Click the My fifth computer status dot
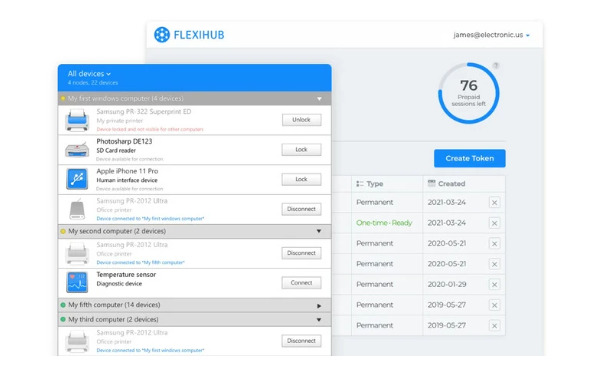Image resolution: width=589 pixels, height=390 pixels. point(63,305)
